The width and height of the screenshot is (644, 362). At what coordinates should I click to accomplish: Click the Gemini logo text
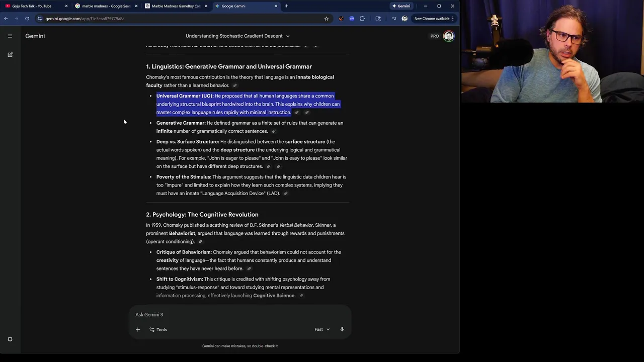[x=35, y=36]
